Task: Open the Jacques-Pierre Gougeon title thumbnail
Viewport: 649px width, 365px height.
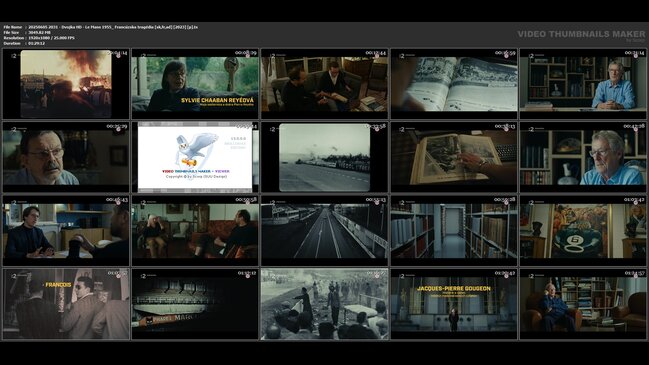Action: (454, 304)
